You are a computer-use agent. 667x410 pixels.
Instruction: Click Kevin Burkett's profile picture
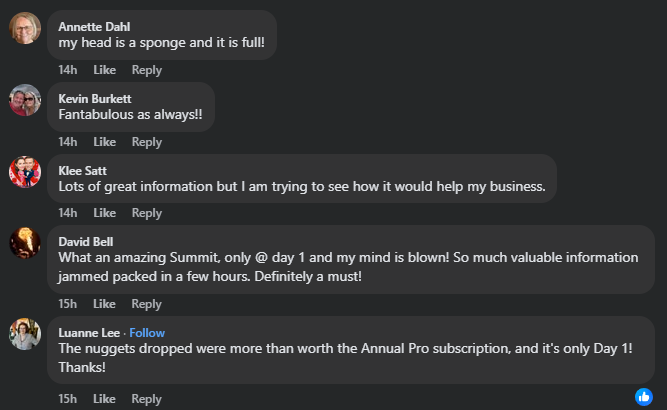coord(25,100)
